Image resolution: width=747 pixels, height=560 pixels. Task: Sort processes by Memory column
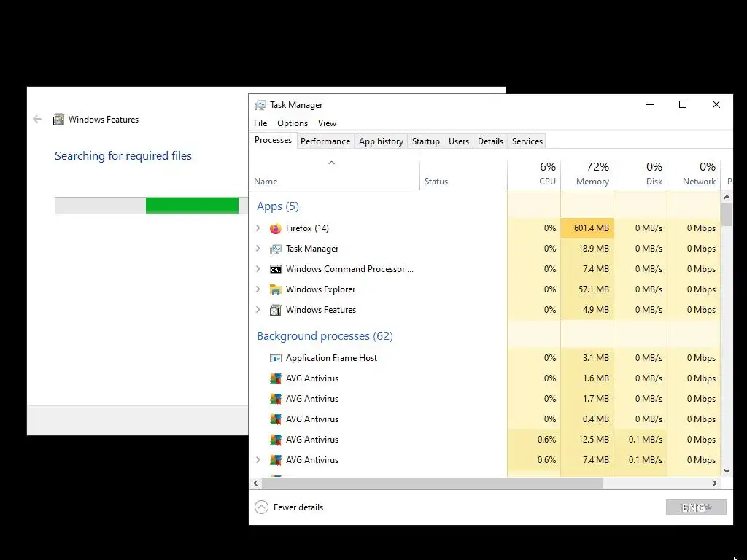click(x=587, y=175)
